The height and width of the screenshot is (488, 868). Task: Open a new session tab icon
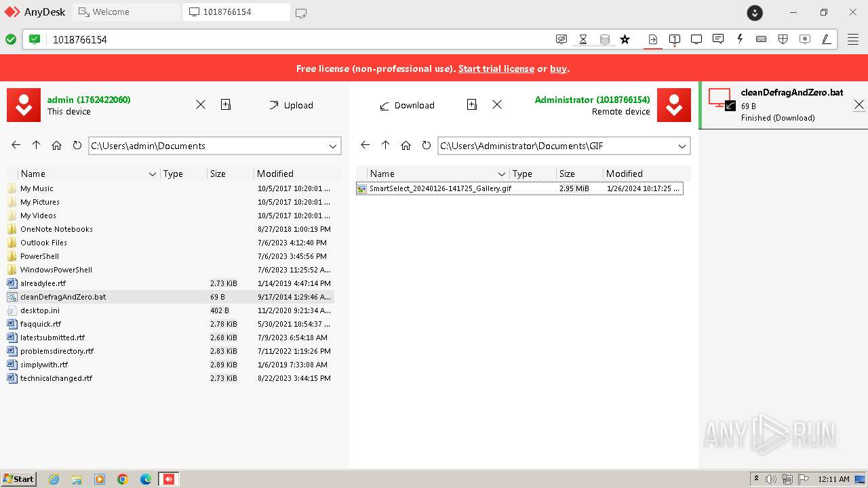301,12
